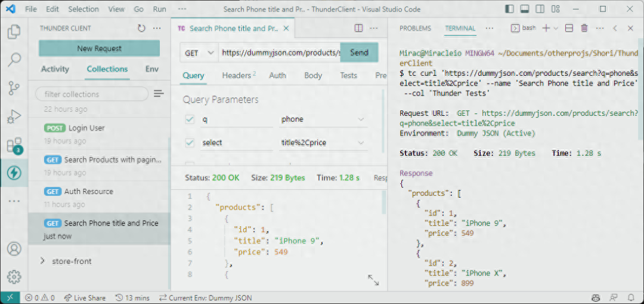Open the Run and Debug view
Screen dimensions: 644x304
(14, 116)
